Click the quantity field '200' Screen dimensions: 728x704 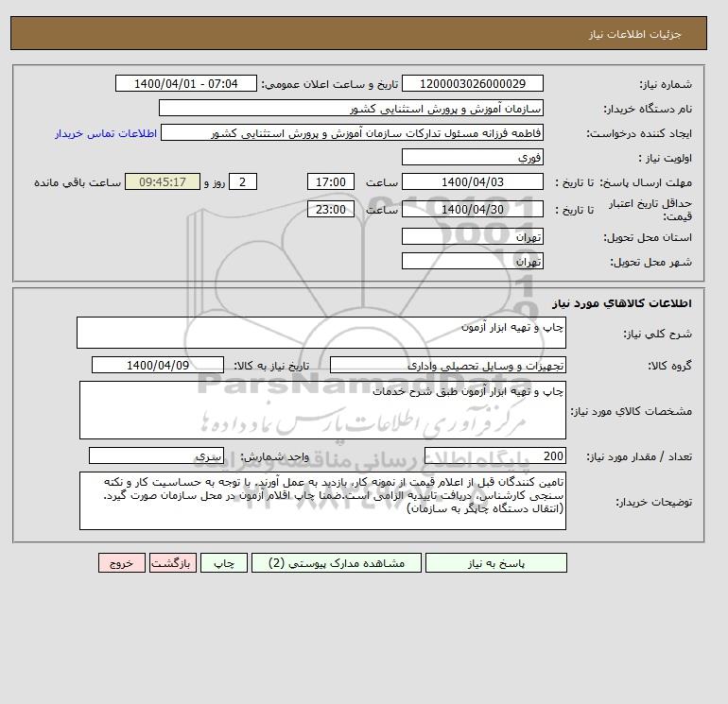point(494,455)
